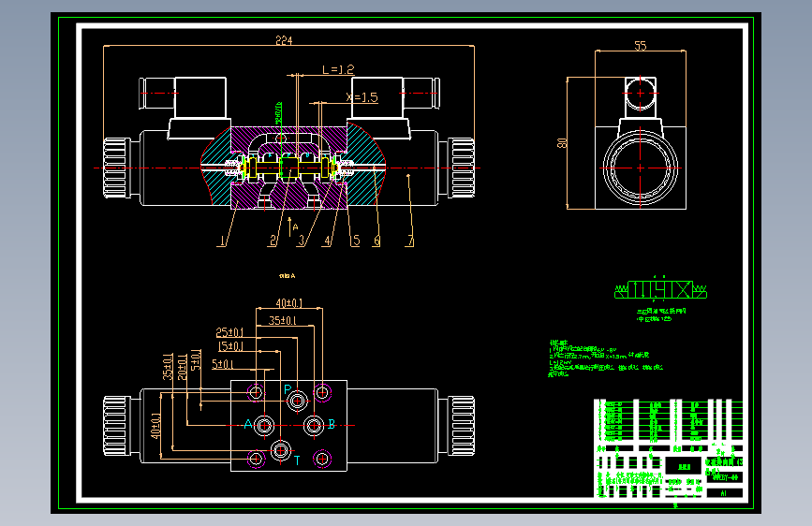Click the horizontal 5±0.1 dimension text
Image resolution: width=812 pixels, height=526 pixels.
tap(223, 364)
